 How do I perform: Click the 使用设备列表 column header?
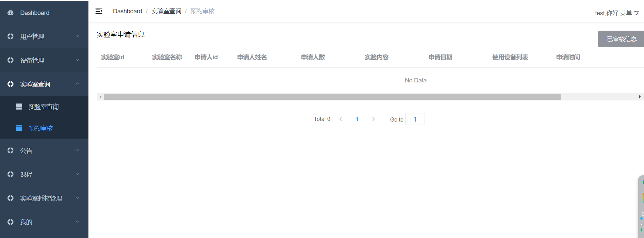pyautogui.click(x=510, y=57)
